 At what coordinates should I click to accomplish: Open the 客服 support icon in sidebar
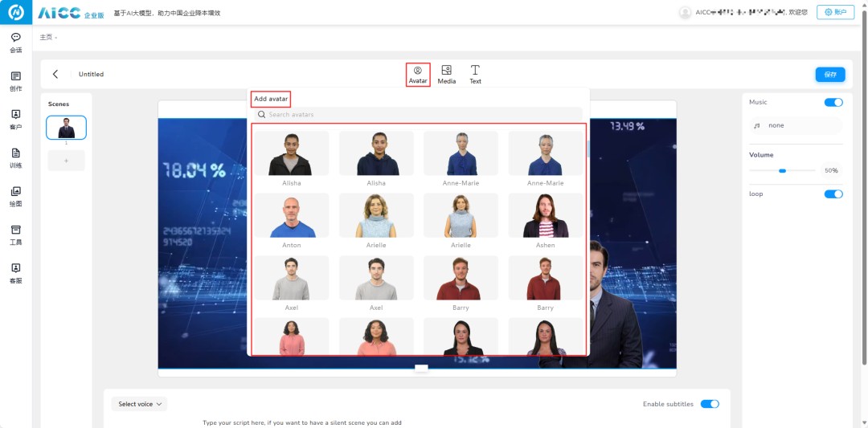click(x=16, y=269)
